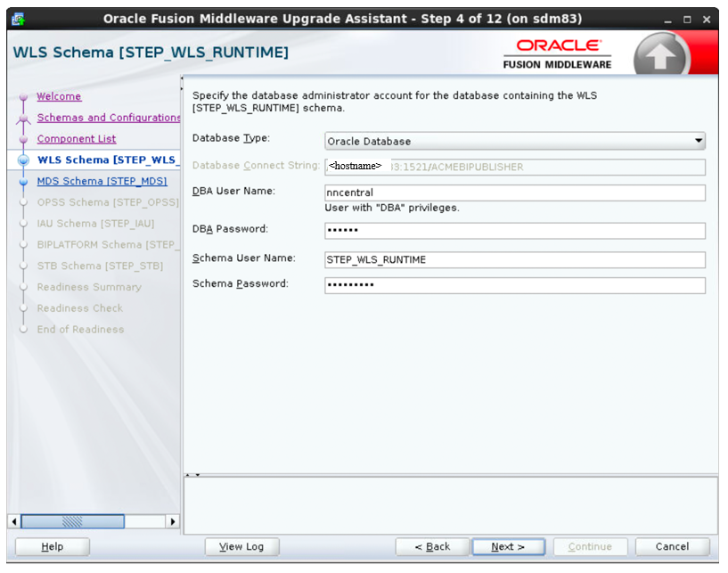The image size is (728, 573).
Task: Click the Continue button
Action: (590, 546)
